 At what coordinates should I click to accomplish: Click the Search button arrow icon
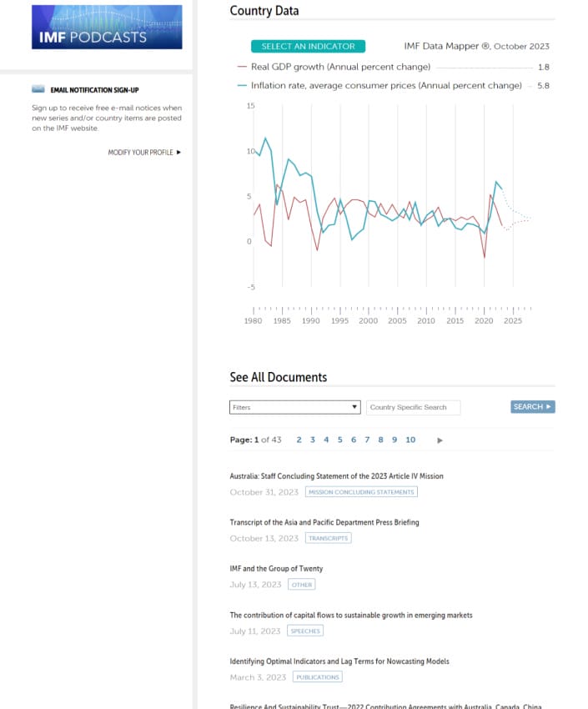tap(546, 406)
